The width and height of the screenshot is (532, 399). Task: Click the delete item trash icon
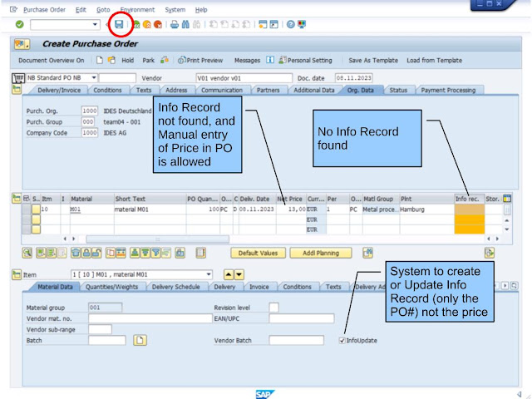point(76,253)
